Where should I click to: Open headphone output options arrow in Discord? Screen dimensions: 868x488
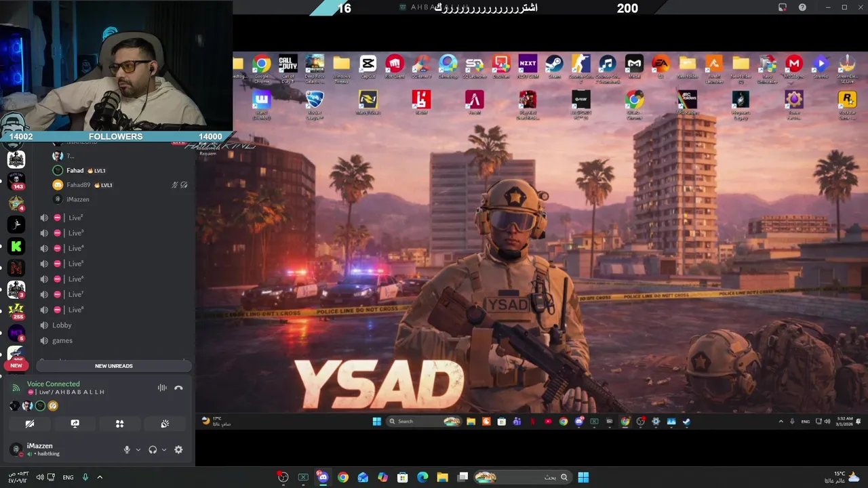pos(164,449)
